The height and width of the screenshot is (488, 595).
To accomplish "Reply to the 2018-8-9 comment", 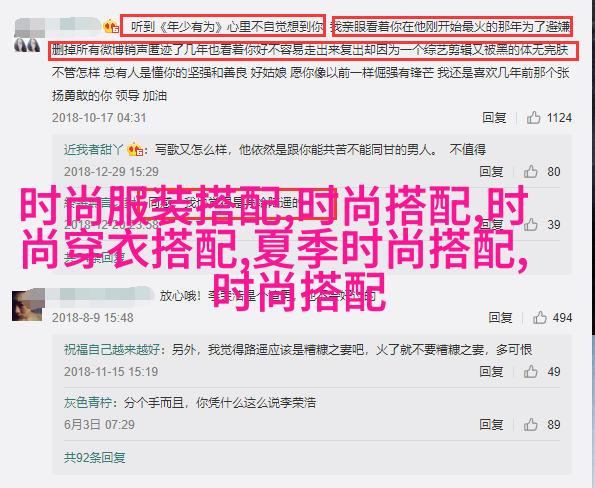I will (x=500, y=317).
